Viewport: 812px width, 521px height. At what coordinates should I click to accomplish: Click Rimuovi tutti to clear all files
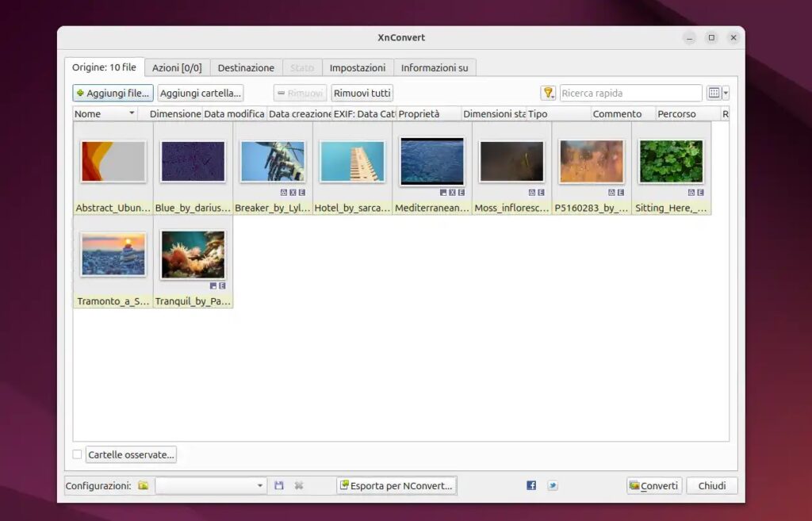click(x=362, y=93)
